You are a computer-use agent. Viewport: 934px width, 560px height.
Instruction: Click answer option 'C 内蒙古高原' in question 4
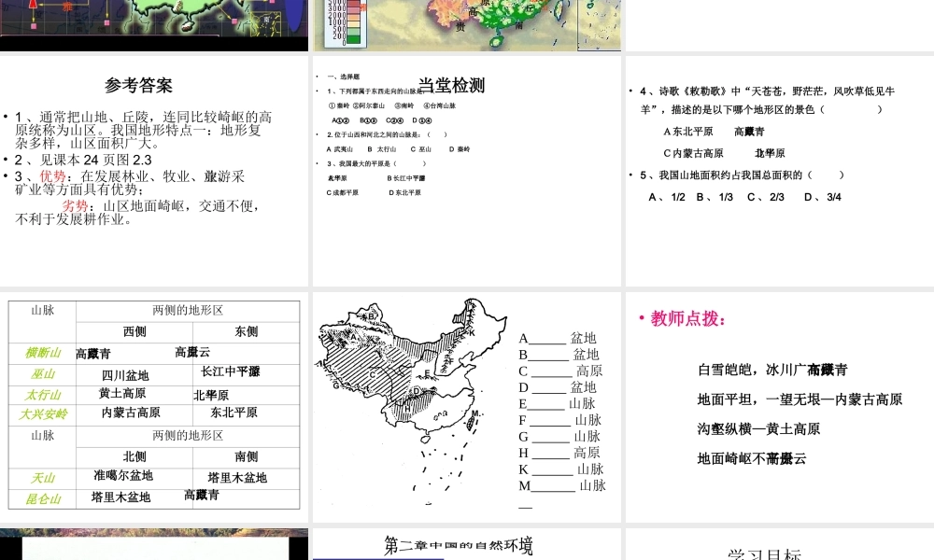tap(693, 153)
